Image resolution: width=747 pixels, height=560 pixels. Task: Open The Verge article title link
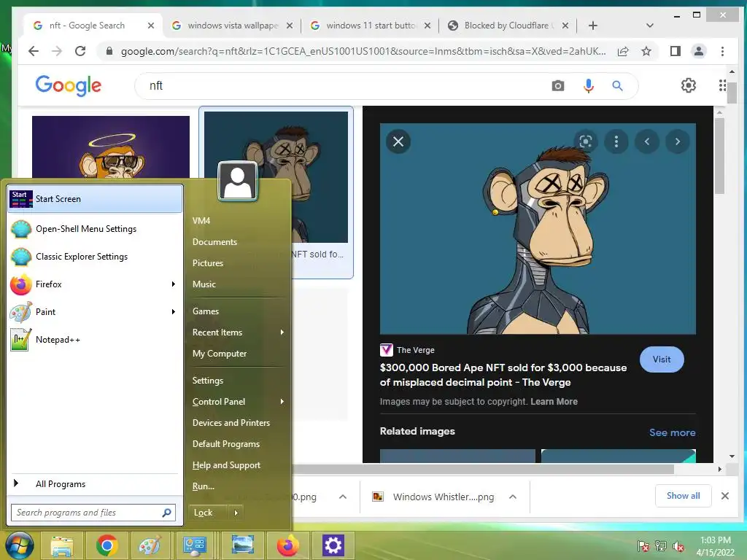pos(503,375)
